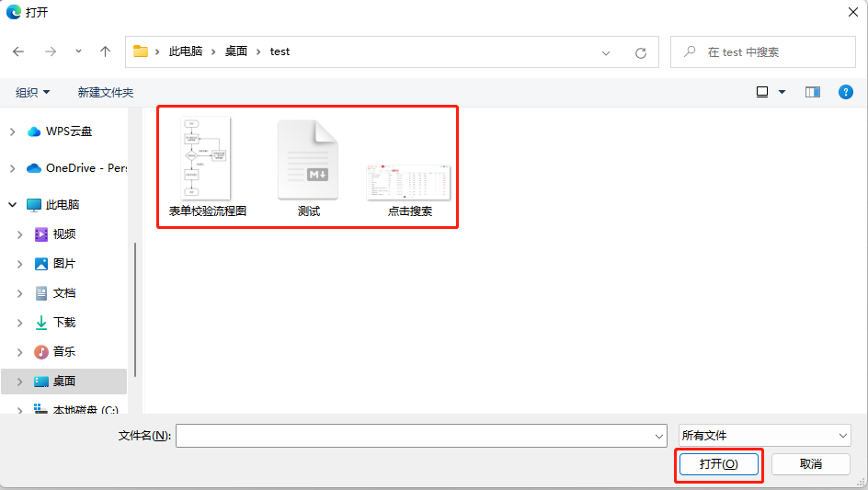Select 下载 in the navigation pane
The image size is (868, 490).
pyautogui.click(x=64, y=323)
